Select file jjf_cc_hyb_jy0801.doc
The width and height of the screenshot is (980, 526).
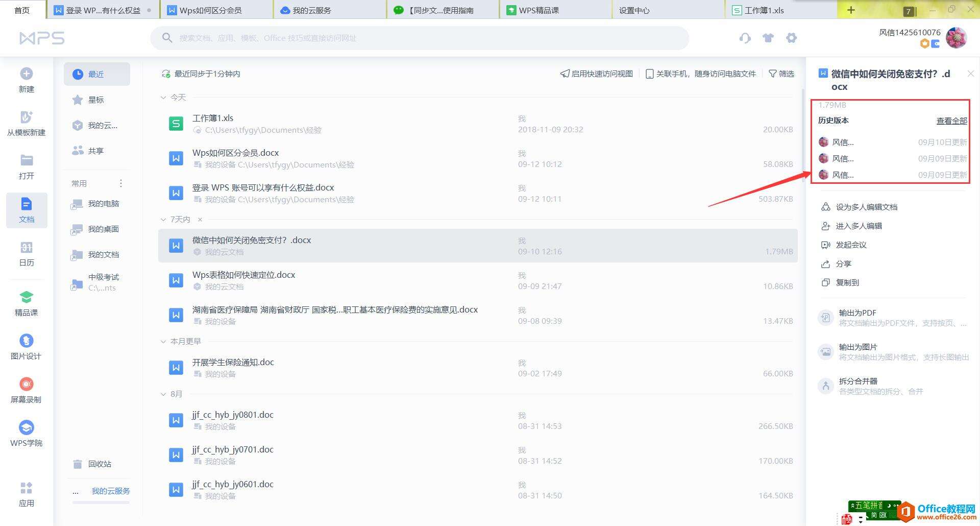coord(478,420)
